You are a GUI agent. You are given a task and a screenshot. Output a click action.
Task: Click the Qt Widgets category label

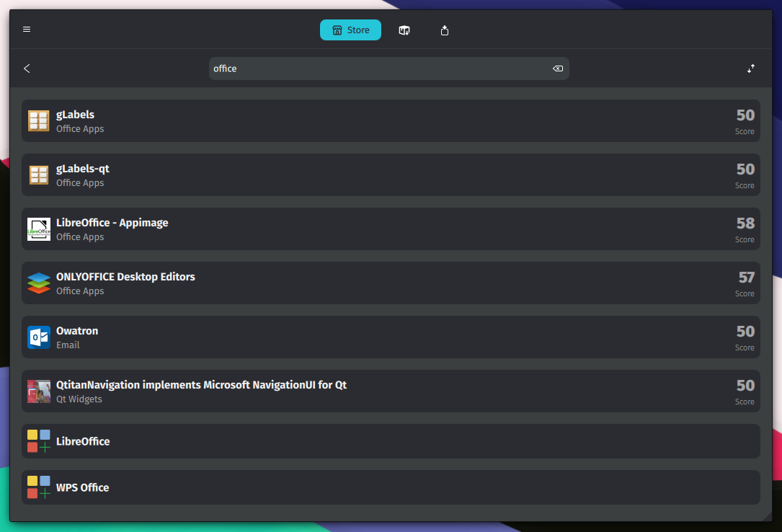click(x=79, y=399)
